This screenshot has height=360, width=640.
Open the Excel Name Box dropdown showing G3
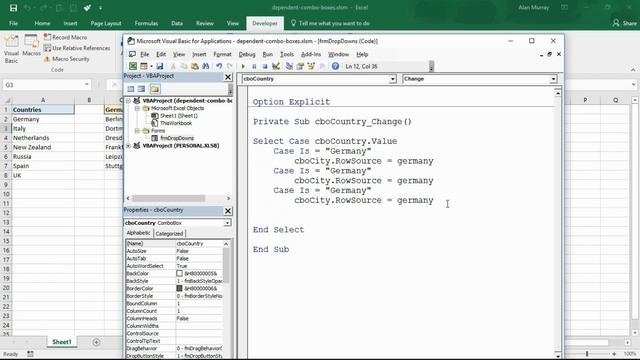pyautogui.click(x=87, y=84)
